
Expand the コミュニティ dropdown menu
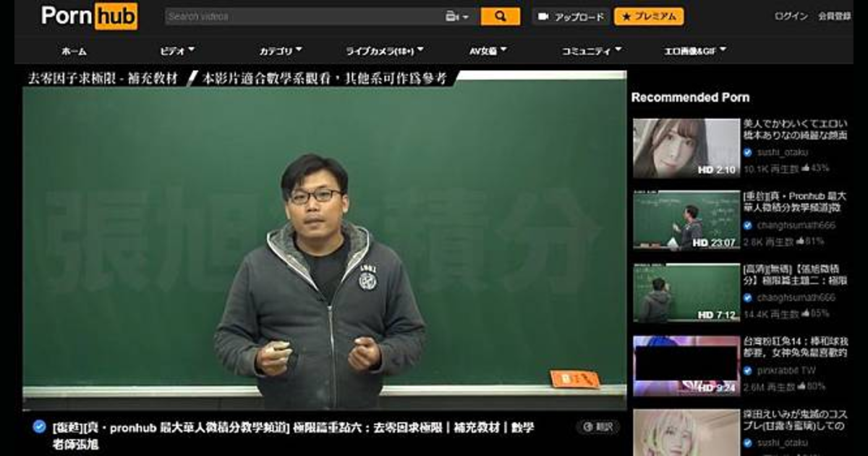click(x=592, y=51)
